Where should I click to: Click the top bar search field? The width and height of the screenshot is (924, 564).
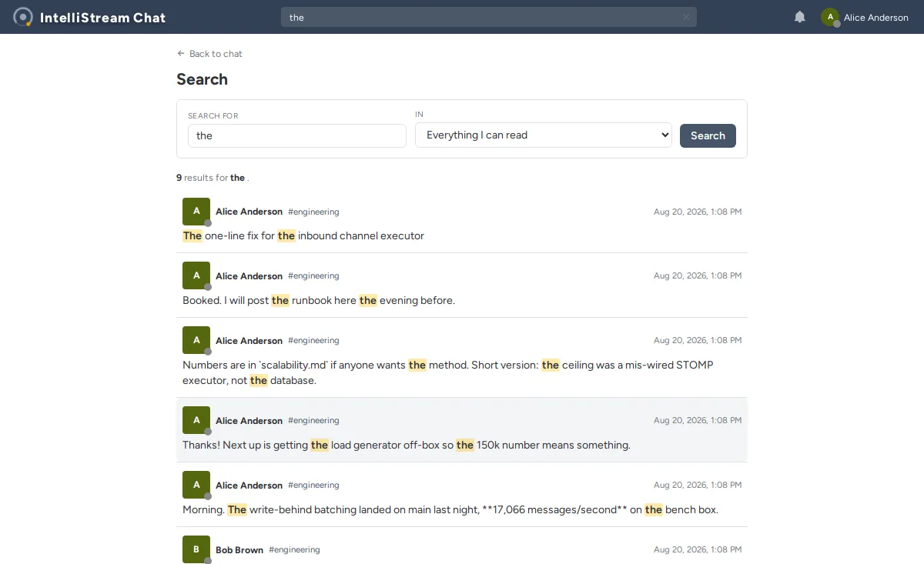[x=489, y=17]
